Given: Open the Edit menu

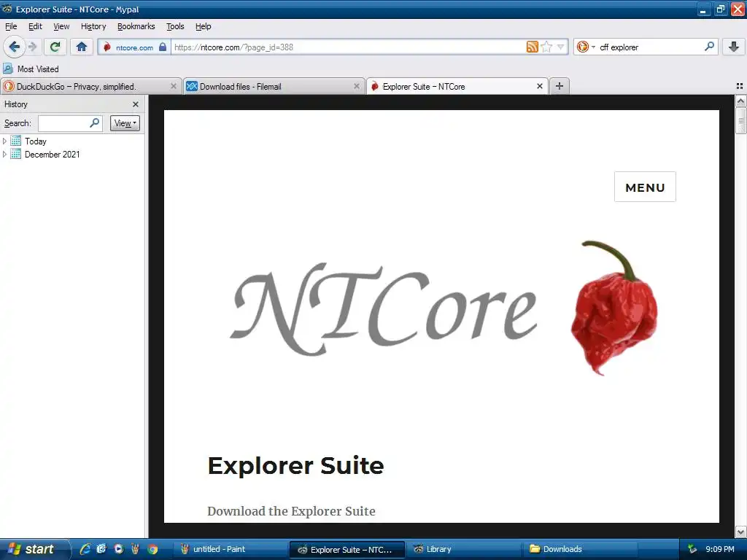Looking at the screenshot, I should coord(35,26).
